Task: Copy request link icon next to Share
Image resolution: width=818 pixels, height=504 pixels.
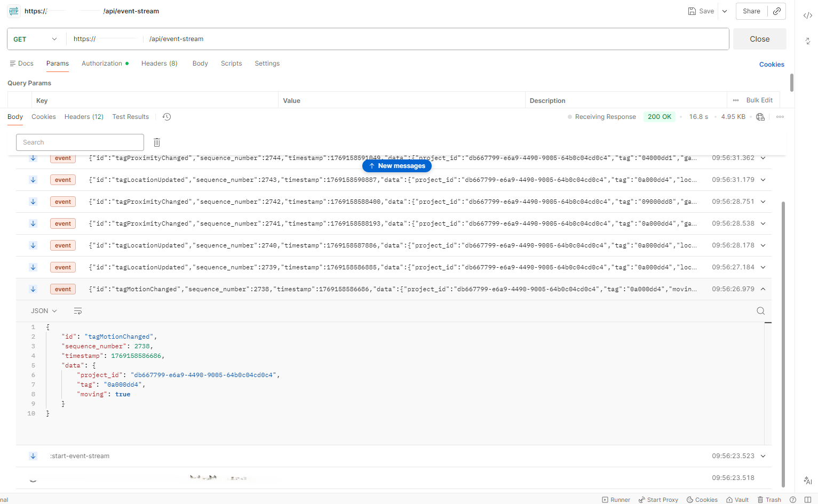Action: click(776, 11)
